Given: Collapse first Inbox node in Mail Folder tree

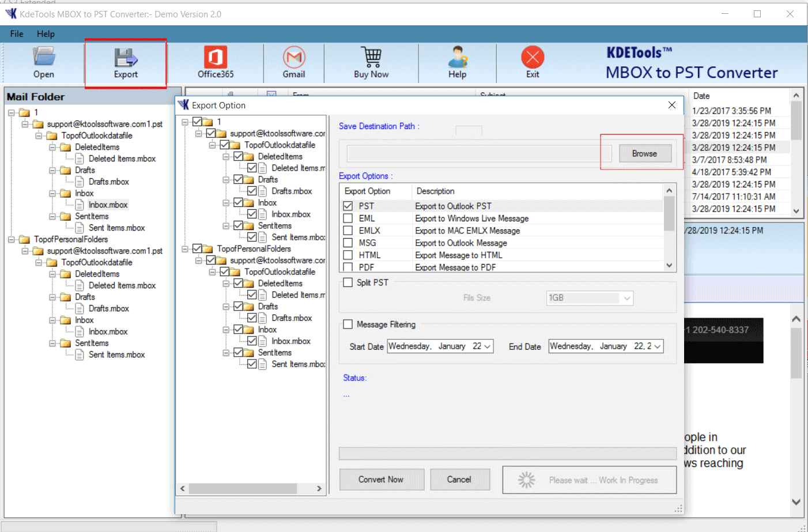Looking at the screenshot, I should [x=52, y=193].
